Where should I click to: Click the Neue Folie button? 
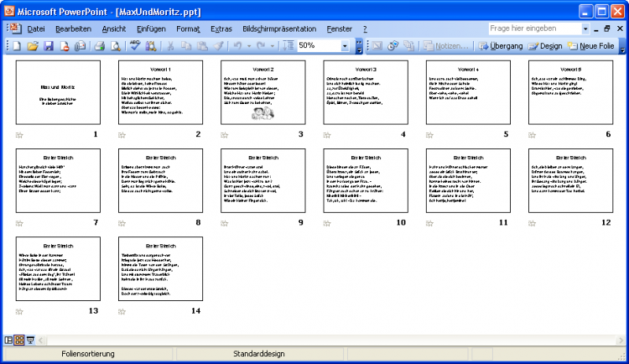pos(593,45)
